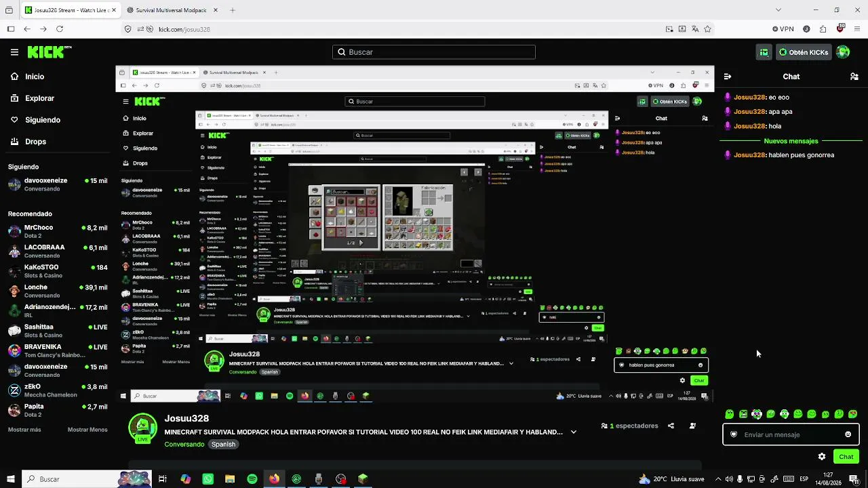The image size is (868, 488).
Task: Open a new browser tab
Action: pos(233,10)
